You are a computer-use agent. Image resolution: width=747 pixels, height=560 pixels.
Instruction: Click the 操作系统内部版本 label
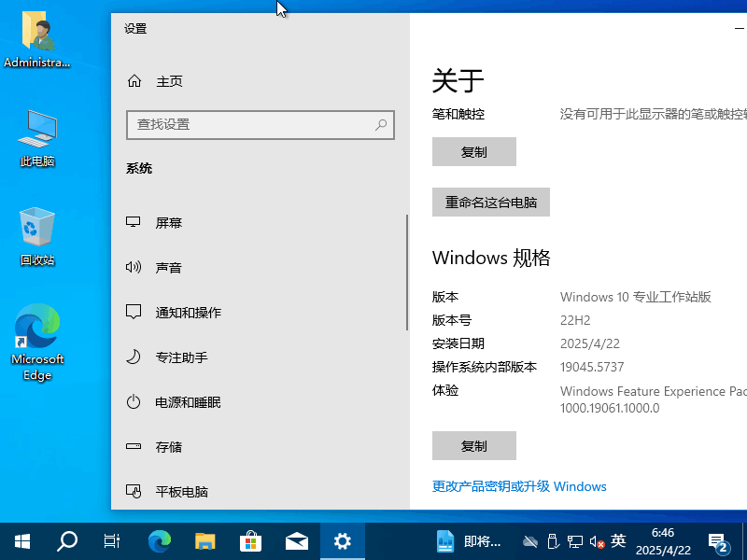coord(485,367)
